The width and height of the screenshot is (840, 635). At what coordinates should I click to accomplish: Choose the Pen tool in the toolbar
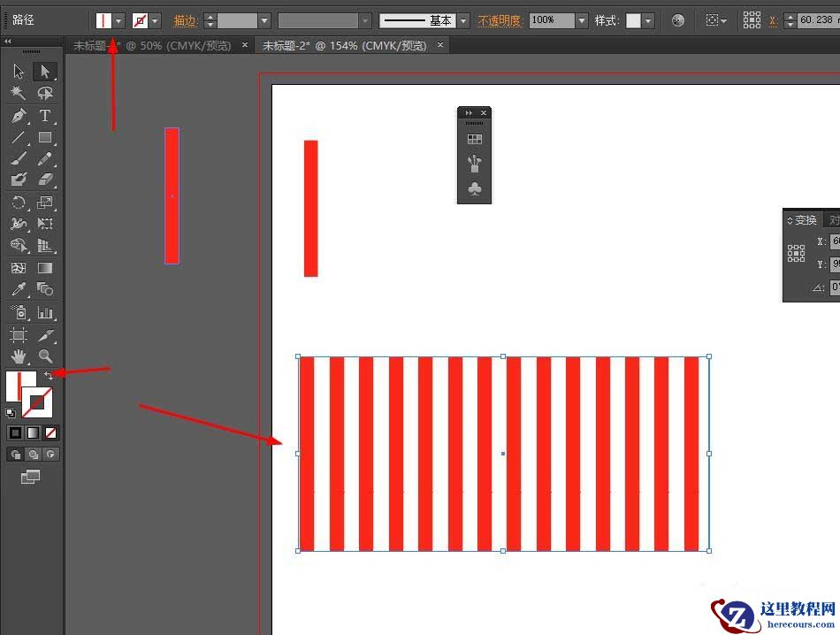point(18,115)
